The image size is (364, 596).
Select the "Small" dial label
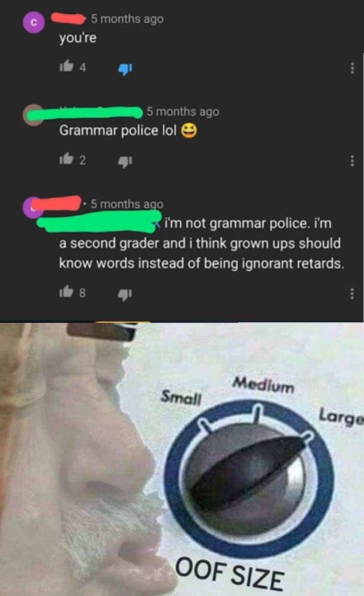pos(181,396)
